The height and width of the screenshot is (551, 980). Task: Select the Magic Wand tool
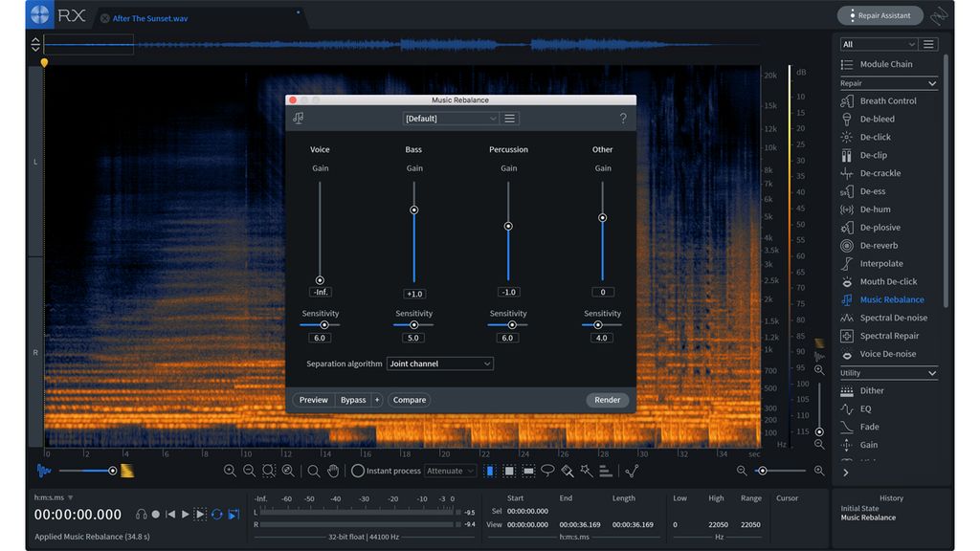[x=586, y=471]
